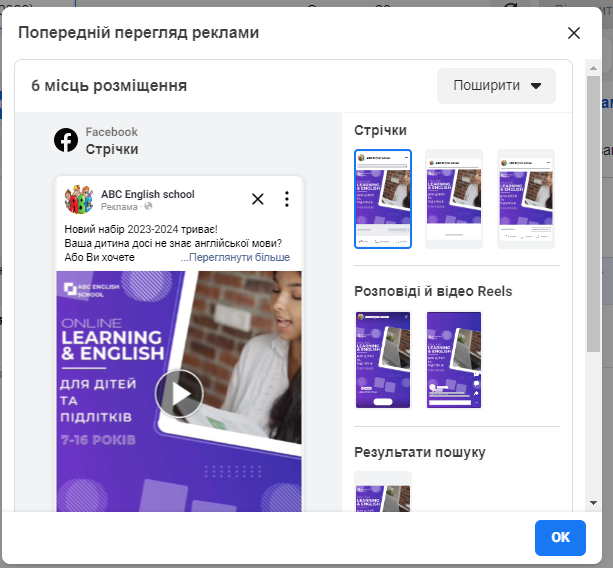613x568 pixels.
Task: Select the second Розповіді й відео Reels thumbnail
Action: point(454,360)
